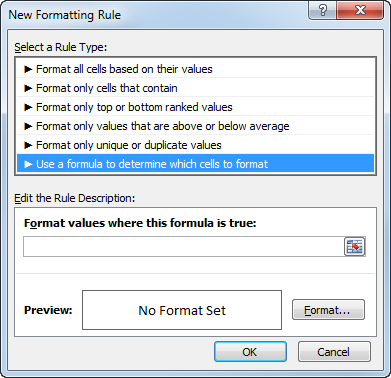This screenshot has height=378, width=391.
Task: Select Use a formula to determine cells
Action: coord(195,164)
